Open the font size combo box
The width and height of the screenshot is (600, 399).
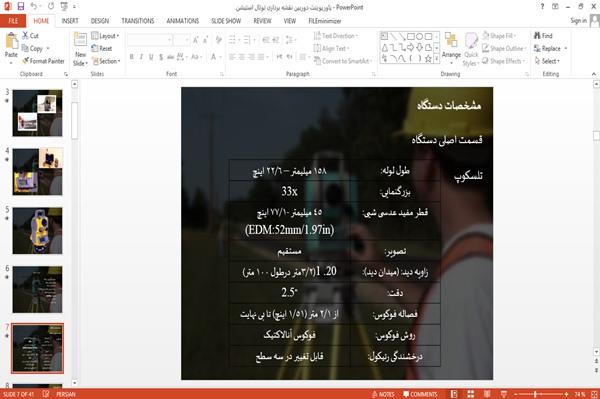pyautogui.click(x=181, y=39)
